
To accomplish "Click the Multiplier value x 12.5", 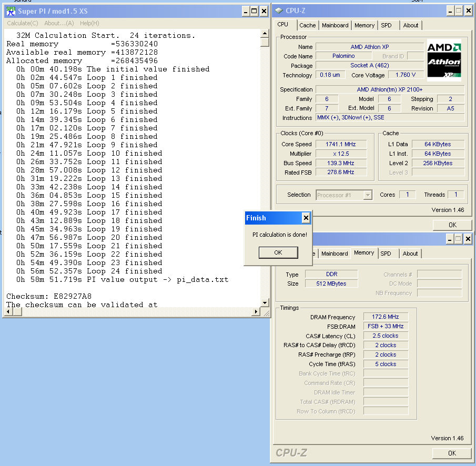I will coord(341,154).
